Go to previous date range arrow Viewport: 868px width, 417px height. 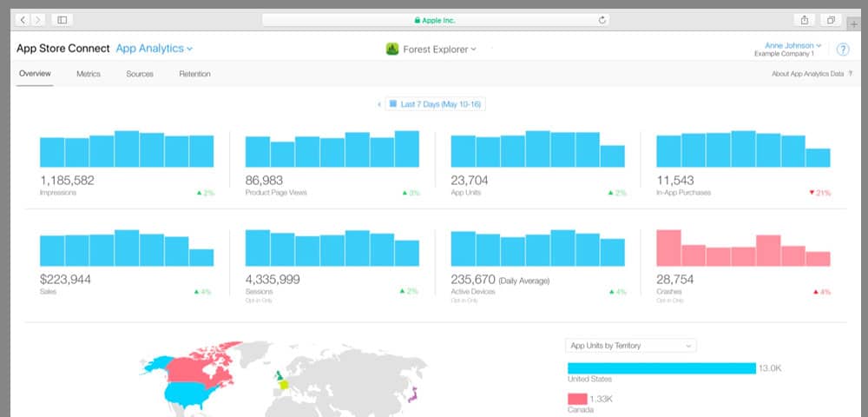pos(379,104)
